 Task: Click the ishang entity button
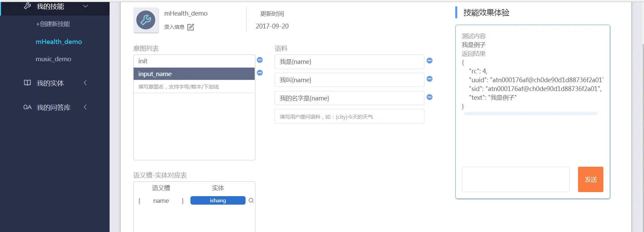[x=218, y=201]
